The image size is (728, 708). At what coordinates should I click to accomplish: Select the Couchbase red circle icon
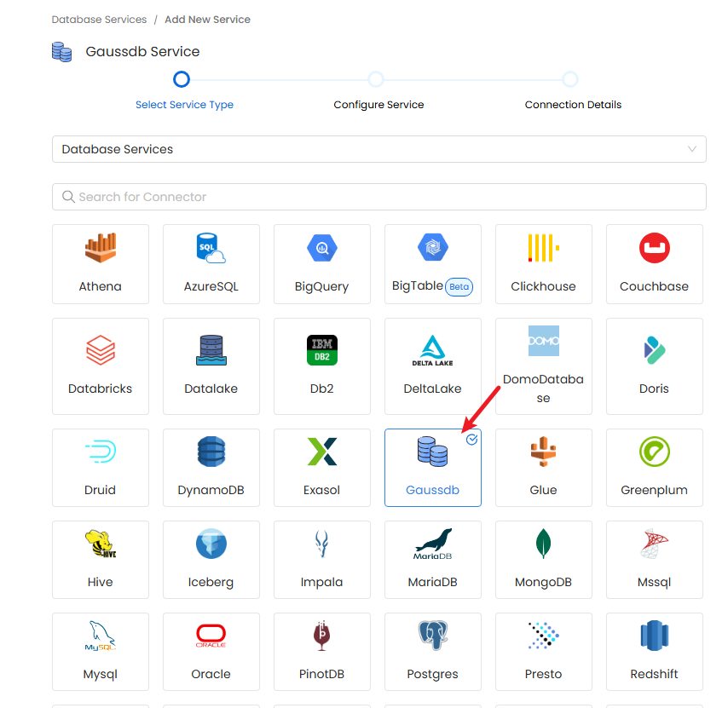[x=654, y=248]
